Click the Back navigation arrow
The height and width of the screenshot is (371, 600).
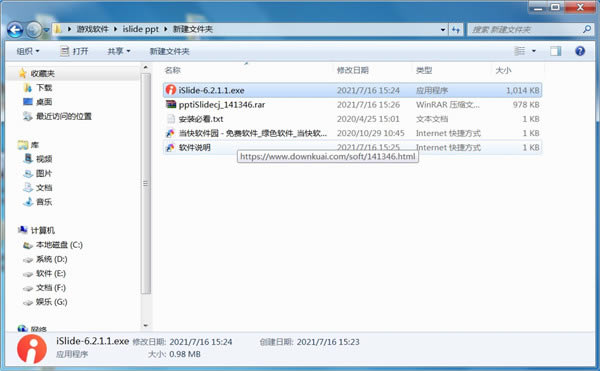(x=15, y=29)
